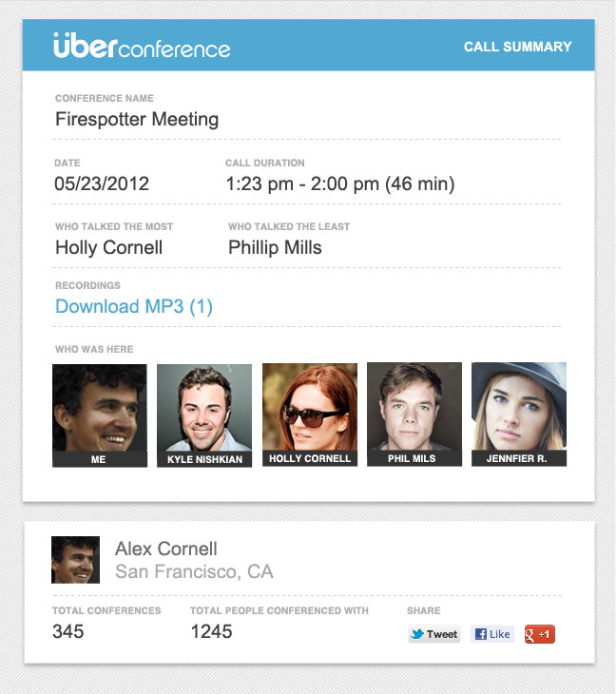The width and height of the screenshot is (616, 694).
Task: Click the call duration time range
Action: point(339,183)
